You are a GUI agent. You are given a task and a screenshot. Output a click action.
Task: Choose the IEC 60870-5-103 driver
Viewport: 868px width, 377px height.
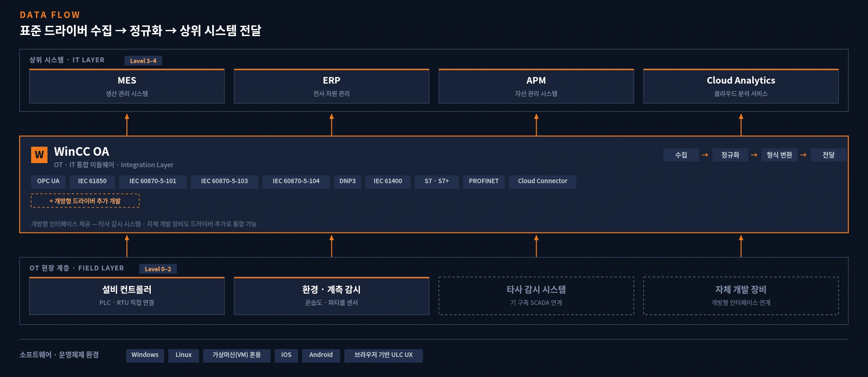point(224,181)
